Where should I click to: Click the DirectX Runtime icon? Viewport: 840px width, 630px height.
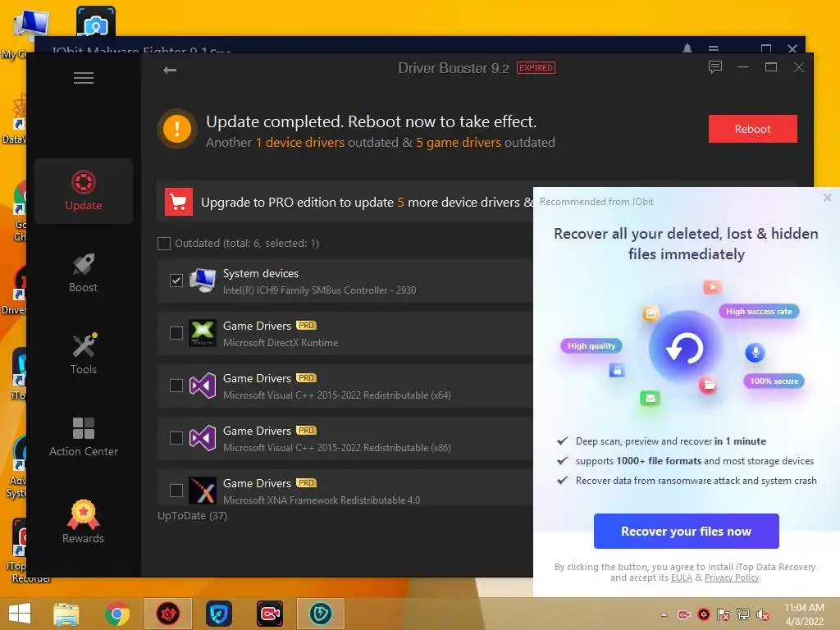coord(203,333)
